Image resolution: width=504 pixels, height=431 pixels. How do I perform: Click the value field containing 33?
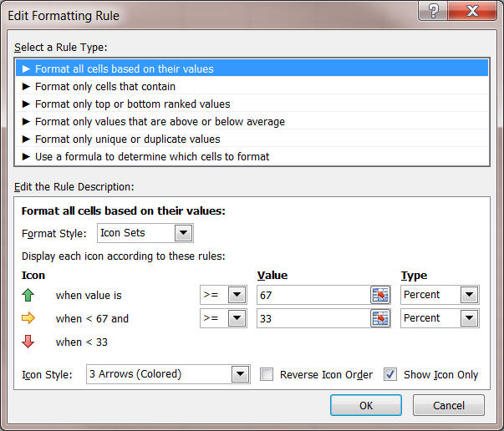click(312, 318)
